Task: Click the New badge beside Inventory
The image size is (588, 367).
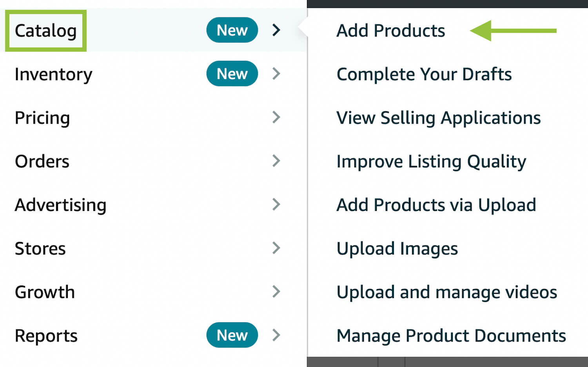Action: click(x=232, y=74)
